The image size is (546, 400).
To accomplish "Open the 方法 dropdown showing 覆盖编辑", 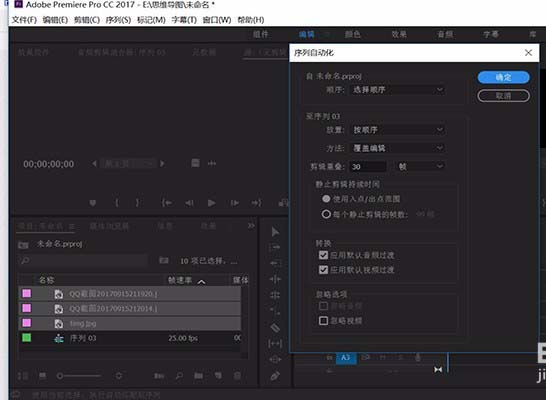I will [x=398, y=148].
